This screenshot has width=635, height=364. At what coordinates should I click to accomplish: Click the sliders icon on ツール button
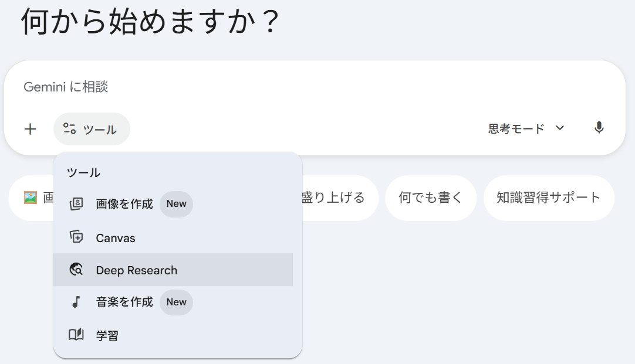pyautogui.click(x=69, y=128)
